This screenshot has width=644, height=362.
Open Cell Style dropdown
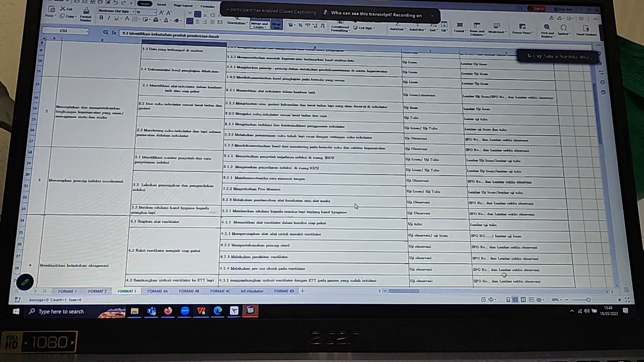coord(364,28)
